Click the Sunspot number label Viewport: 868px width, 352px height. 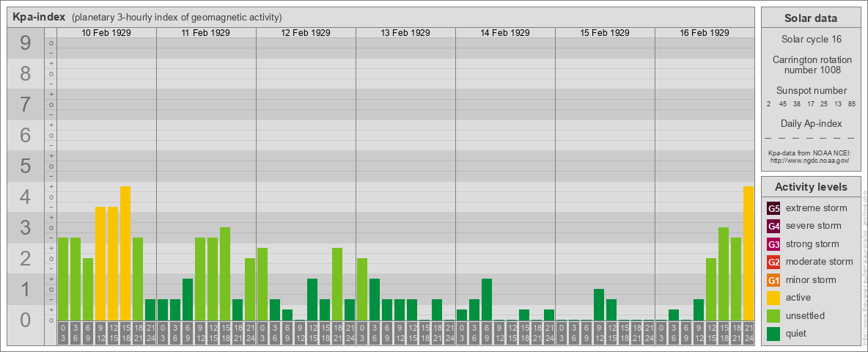(x=811, y=90)
